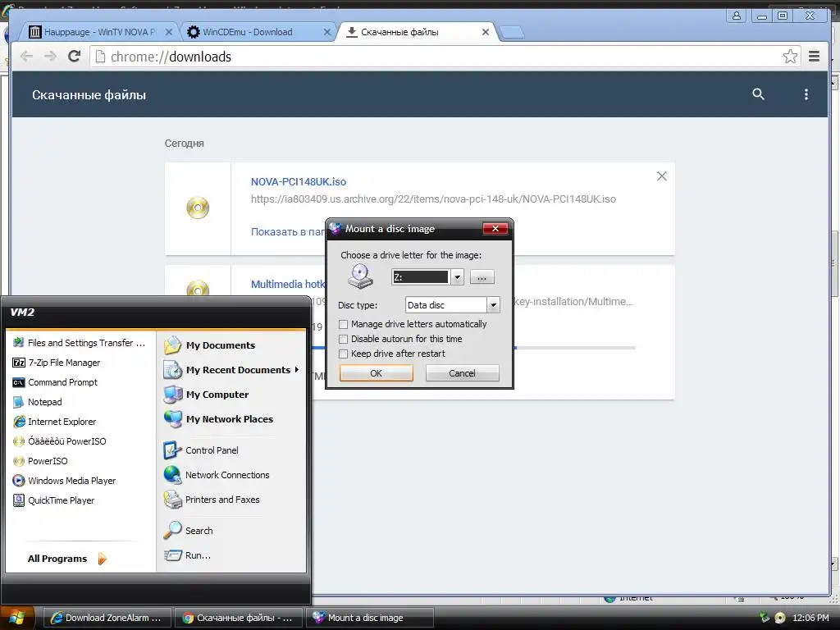
Task: Open My Computer from Start menu
Action: click(x=206, y=395)
